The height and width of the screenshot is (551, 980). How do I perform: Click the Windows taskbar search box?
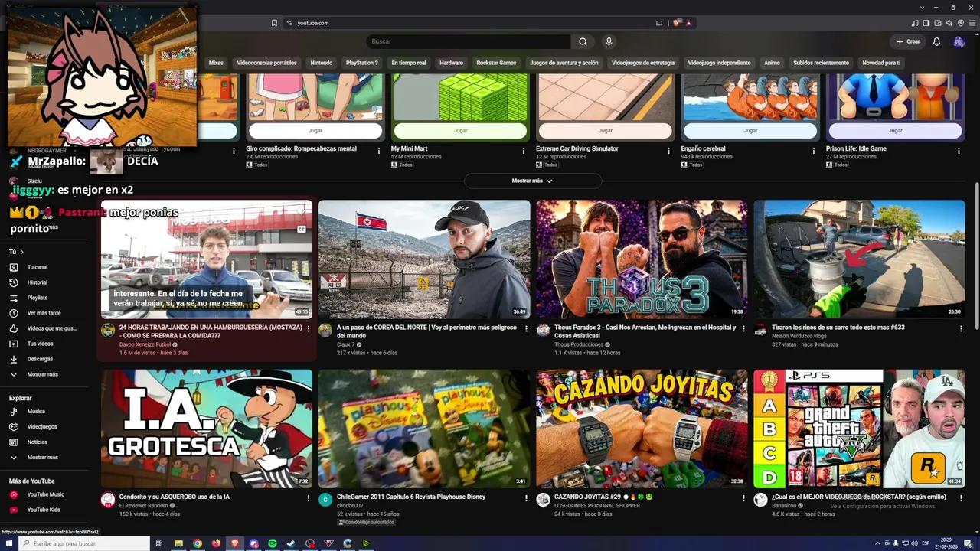coord(83,543)
